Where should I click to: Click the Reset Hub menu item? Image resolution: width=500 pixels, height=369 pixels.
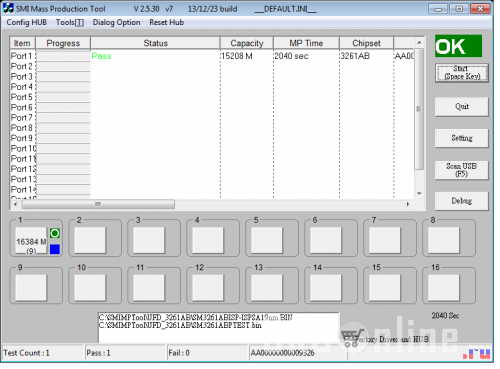coord(167,22)
